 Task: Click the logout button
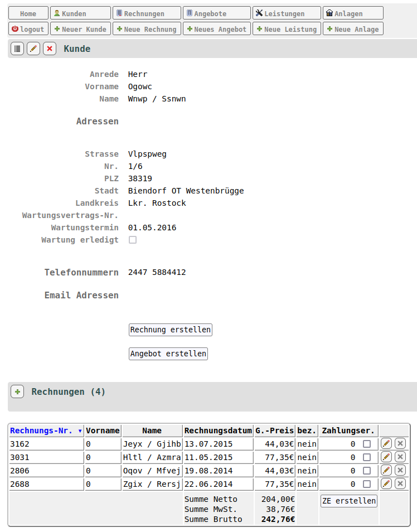[x=28, y=29]
